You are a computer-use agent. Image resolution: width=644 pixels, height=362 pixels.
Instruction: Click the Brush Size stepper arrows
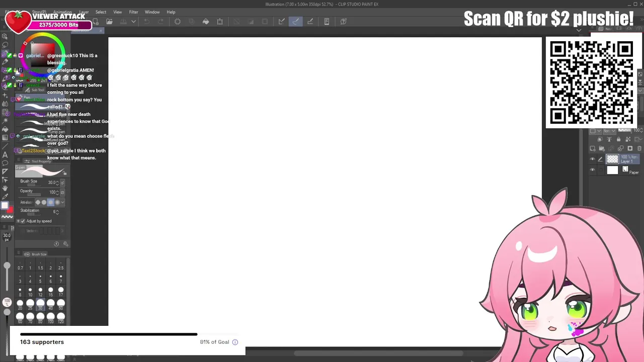click(x=57, y=183)
